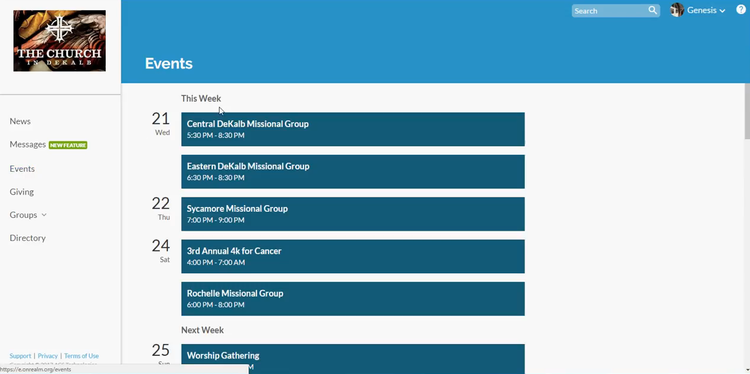Open the help question mark icon
The image size is (750, 374).
tap(741, 10)
